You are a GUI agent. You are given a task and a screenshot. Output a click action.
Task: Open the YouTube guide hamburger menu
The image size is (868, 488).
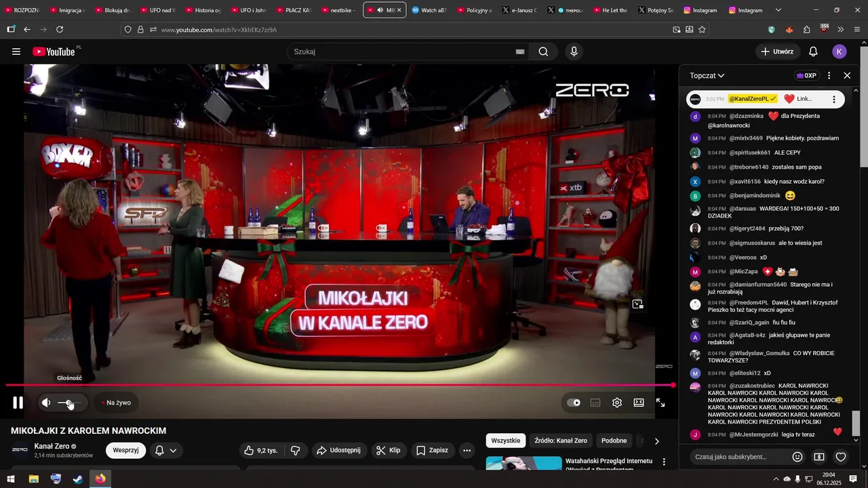[x=16, y=52]
